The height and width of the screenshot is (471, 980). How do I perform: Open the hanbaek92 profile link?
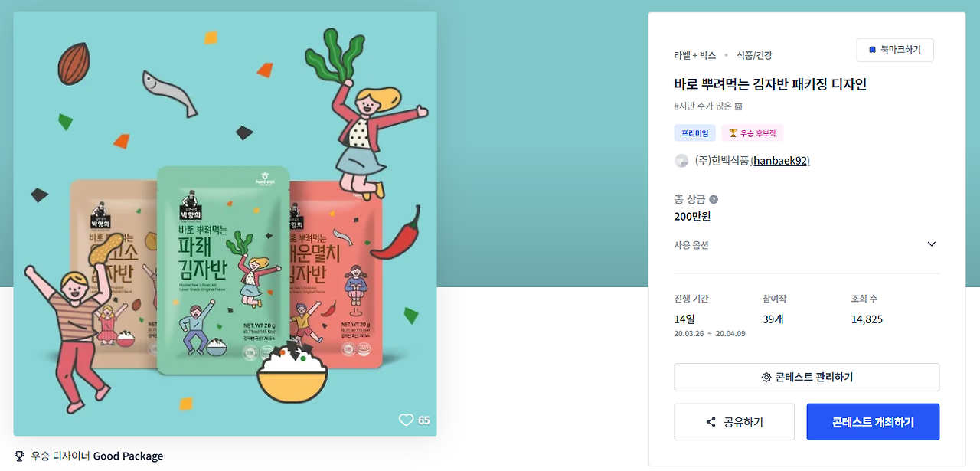click(781, 161)
